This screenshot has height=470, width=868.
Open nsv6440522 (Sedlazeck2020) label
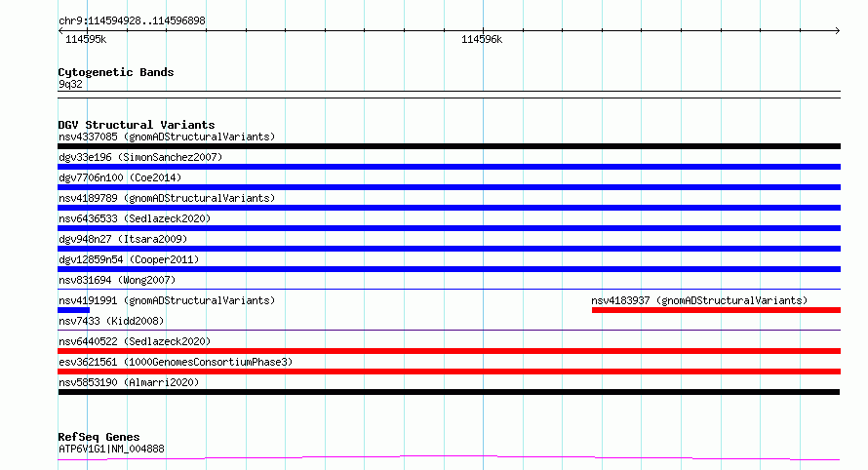135,341
